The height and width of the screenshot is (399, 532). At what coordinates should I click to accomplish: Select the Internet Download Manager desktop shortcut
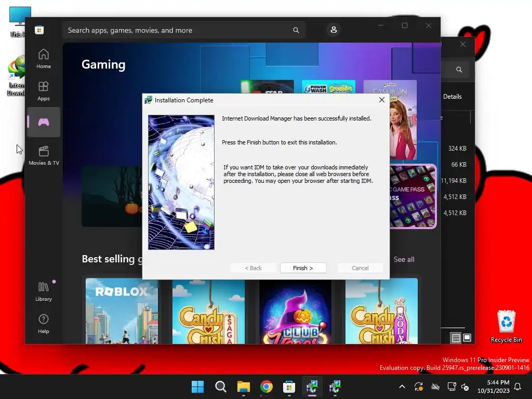[16, 75]
